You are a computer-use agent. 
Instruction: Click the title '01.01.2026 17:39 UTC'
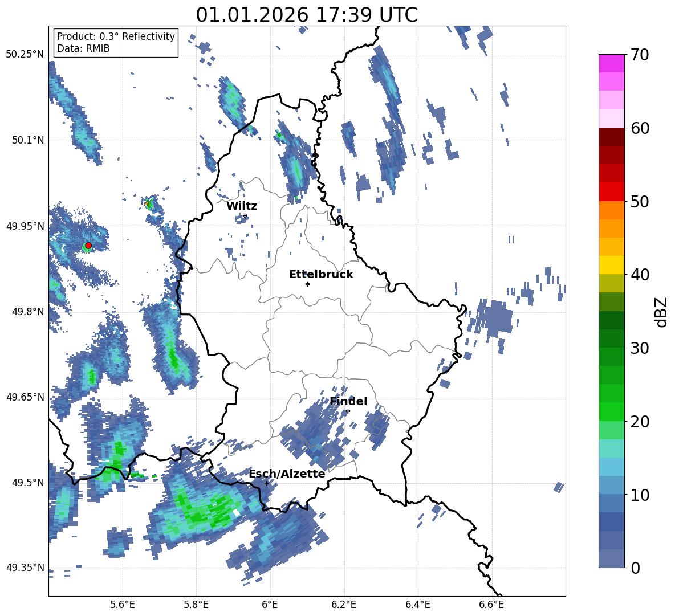click(x=307, y=15)
